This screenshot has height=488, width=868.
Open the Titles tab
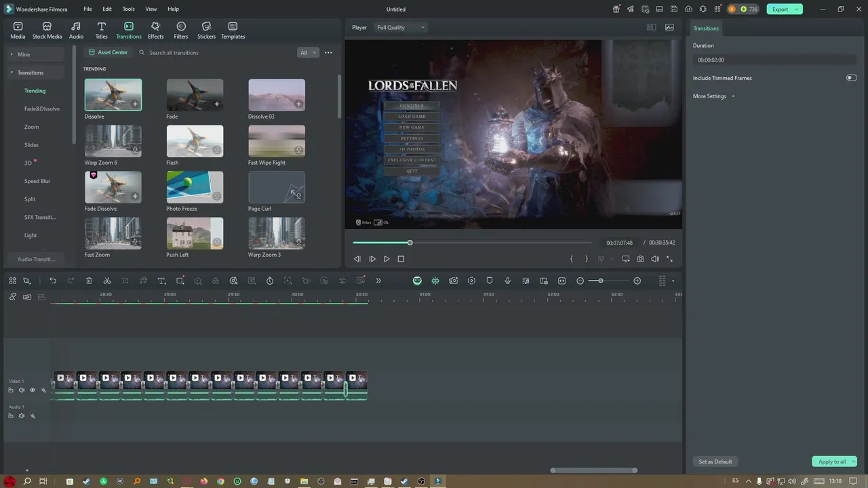(x=101, y=30)
